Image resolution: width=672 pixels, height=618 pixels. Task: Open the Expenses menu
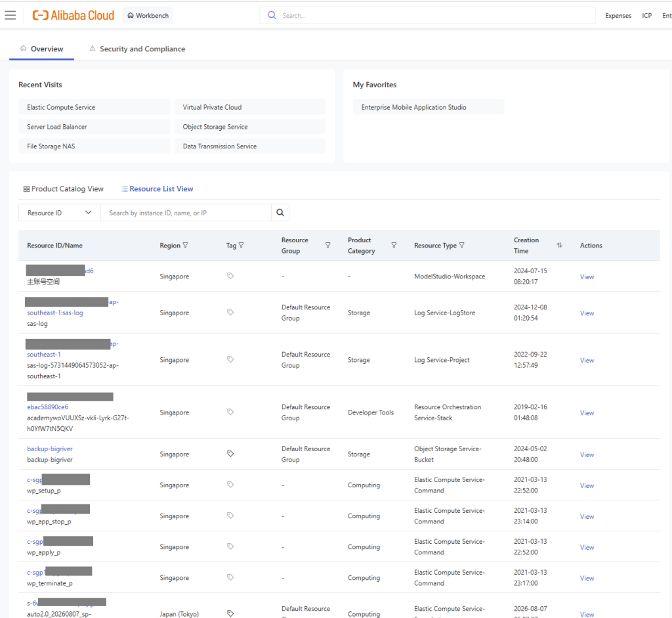point(618,16)
